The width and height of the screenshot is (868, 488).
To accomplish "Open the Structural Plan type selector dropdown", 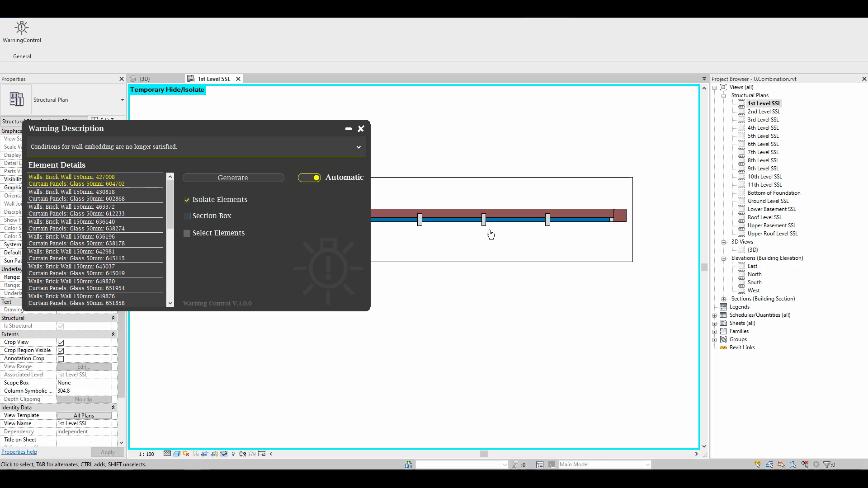I will tap(122, 100).
